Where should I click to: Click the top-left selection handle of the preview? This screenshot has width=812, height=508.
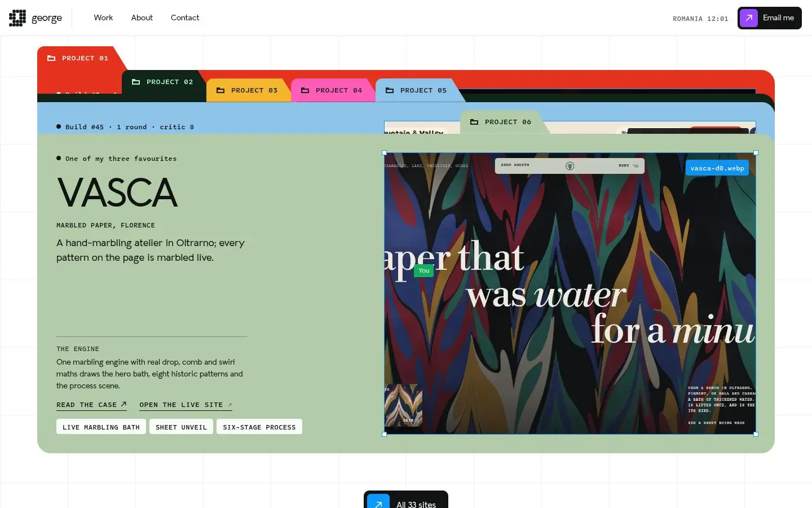click(x=385, y=153)
